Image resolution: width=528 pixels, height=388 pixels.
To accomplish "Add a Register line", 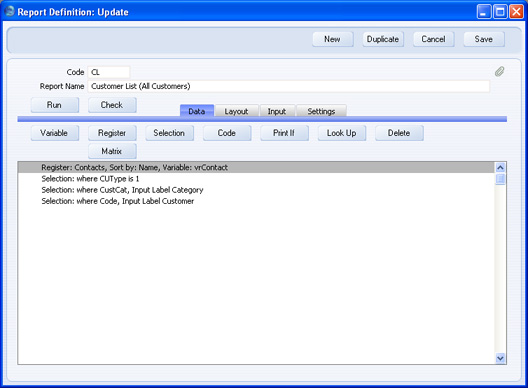I will [112, 133].
